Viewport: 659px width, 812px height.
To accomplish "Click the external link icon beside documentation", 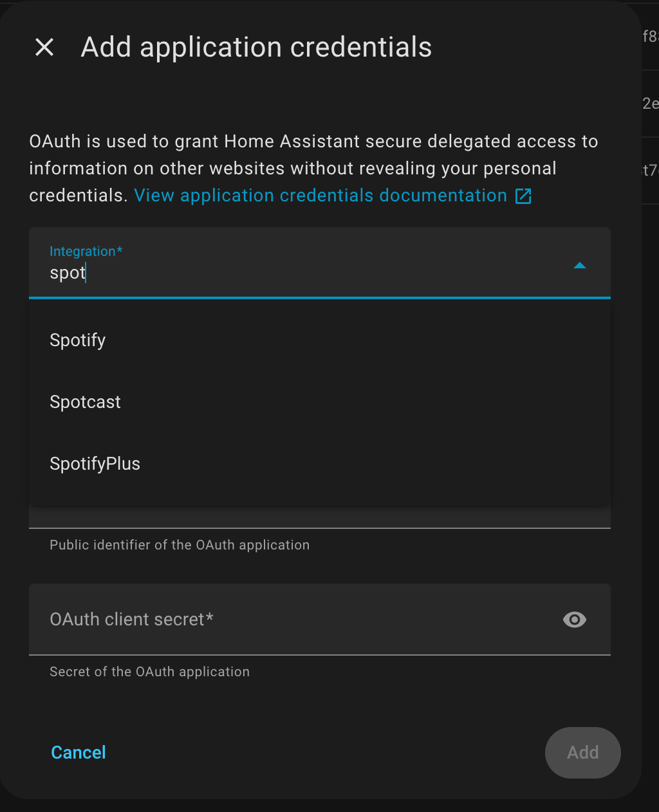I will pyautogui.click(x=523, y=196).
